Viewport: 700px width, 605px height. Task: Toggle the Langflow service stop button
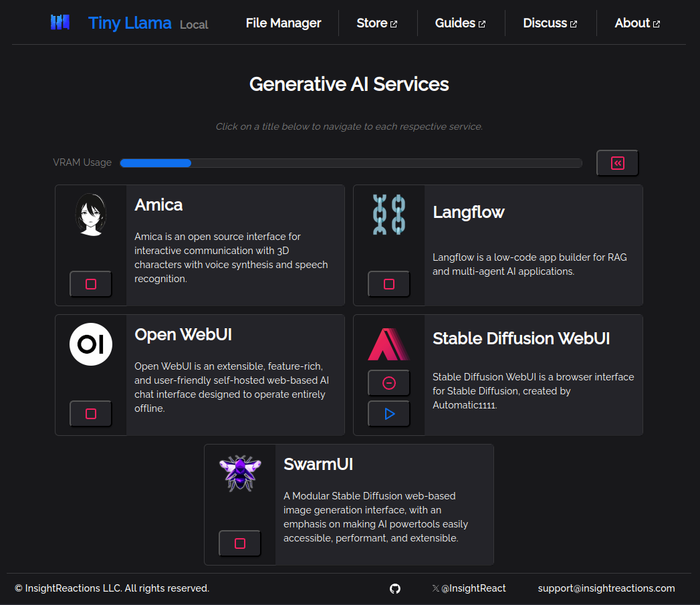click(x=389, y=284)
